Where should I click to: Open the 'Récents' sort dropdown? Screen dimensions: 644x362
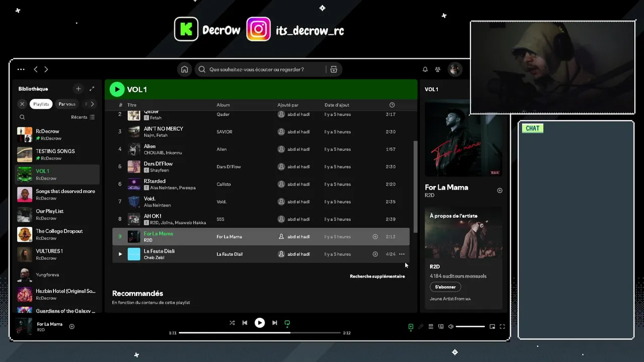click(83, 117)
